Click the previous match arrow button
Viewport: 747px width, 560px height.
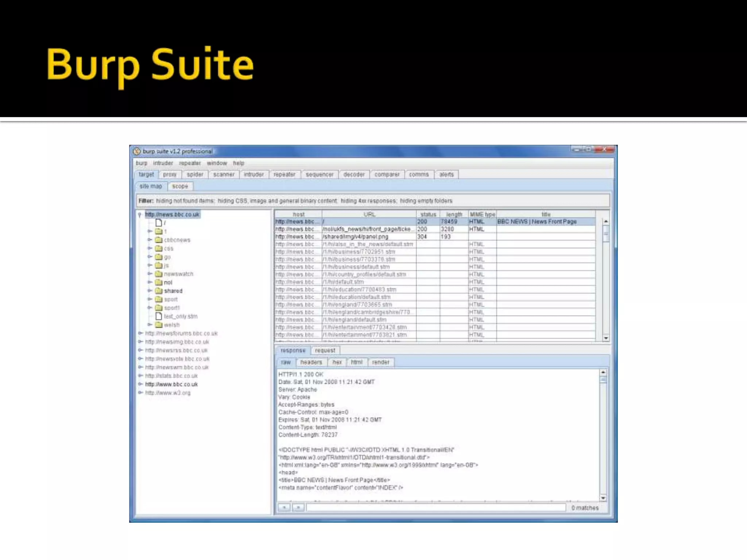pos(284,507)
